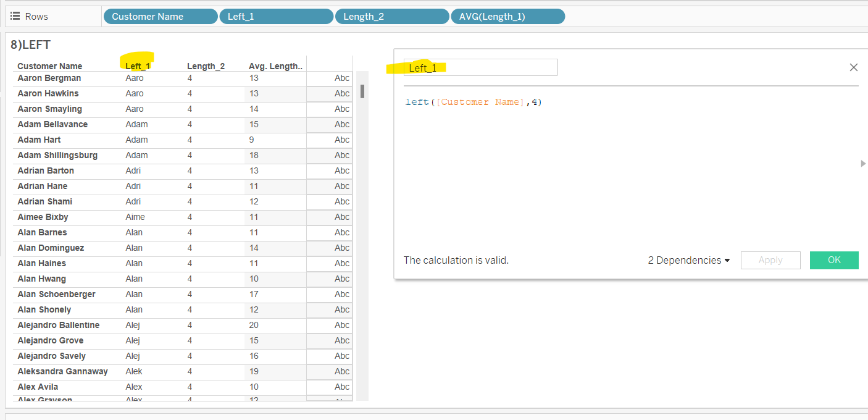Edit the Left_1 calculation name field
Screen dimensions: 868x420
click(x=480, y=67)
